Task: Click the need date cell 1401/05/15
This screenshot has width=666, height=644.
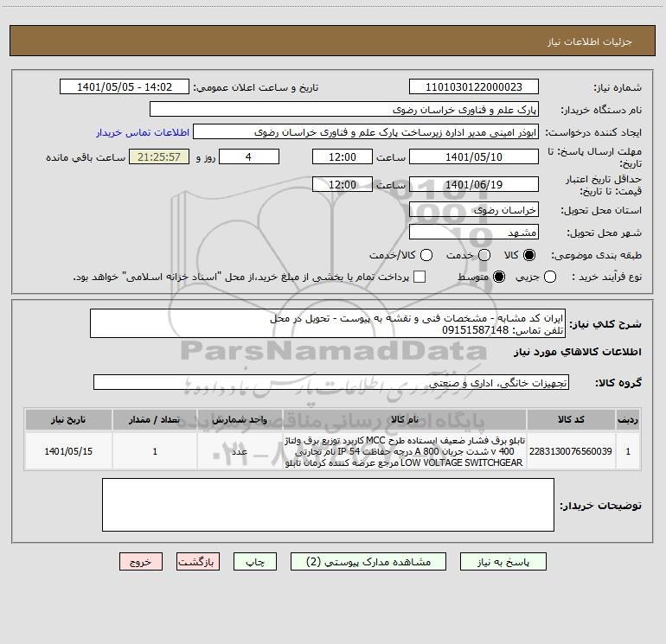Action: [x=68, y=451]
